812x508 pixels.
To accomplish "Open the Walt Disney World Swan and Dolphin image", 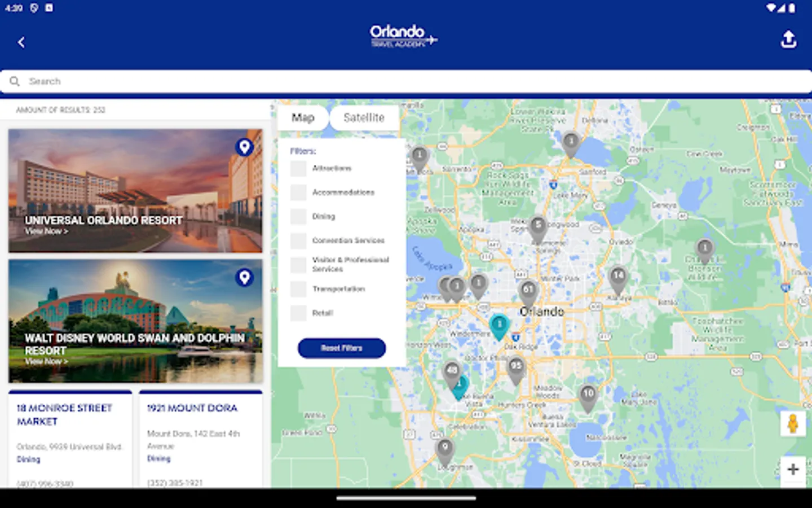I will coord(135,321).
